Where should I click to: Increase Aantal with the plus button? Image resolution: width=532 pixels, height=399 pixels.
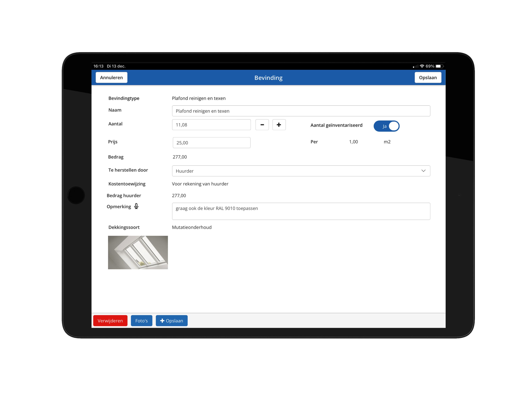pyautogui.click(x=279, y=125)
